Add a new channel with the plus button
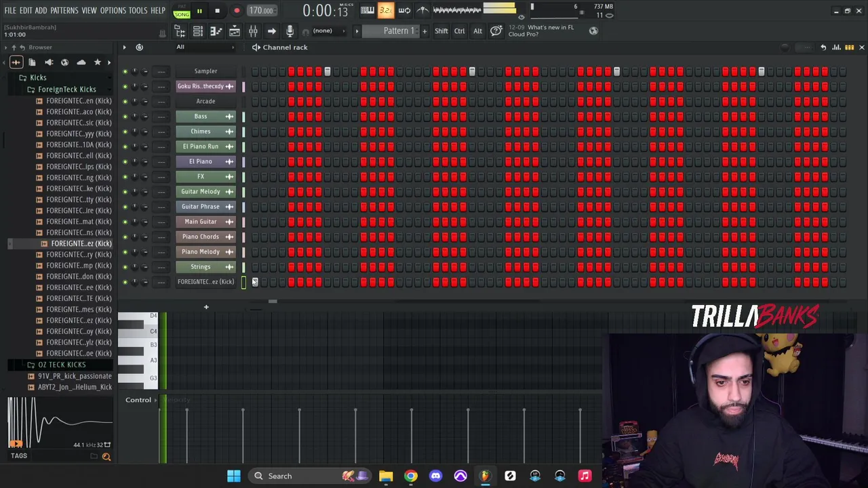Image resolution: width=868 pixels, height=488 pixels. coord(206,307)
